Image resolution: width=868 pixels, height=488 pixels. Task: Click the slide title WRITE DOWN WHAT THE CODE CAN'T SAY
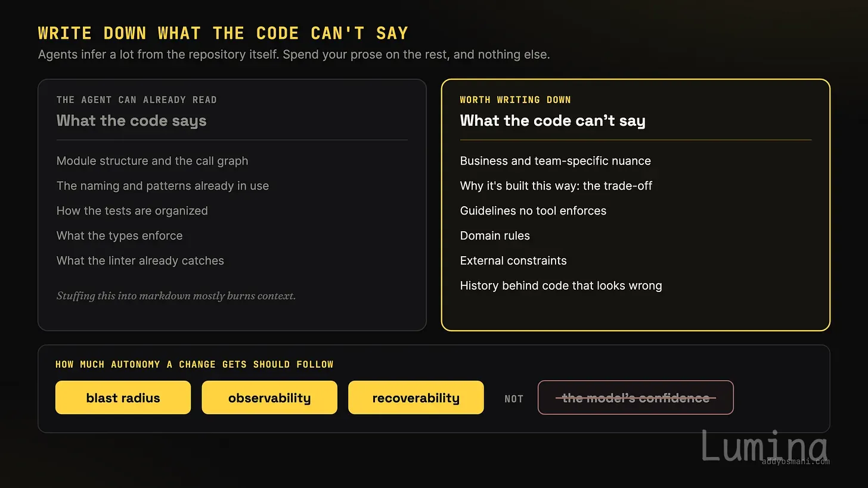(x=223, y=33)
